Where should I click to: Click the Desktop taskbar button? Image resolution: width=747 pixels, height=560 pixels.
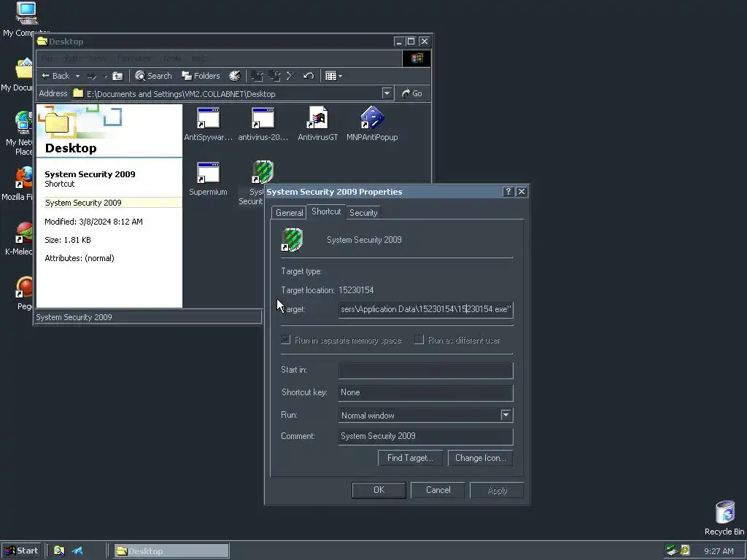point(171,551)
